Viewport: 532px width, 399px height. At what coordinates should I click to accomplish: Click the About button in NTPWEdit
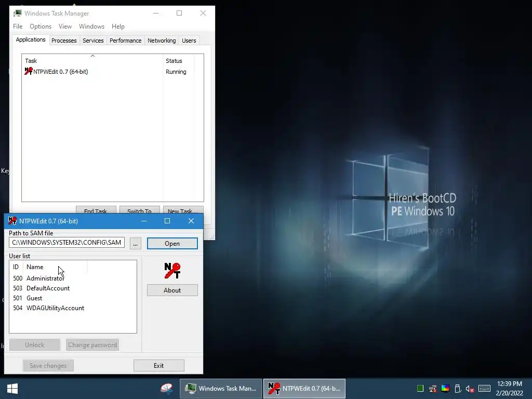coord(172,290)
